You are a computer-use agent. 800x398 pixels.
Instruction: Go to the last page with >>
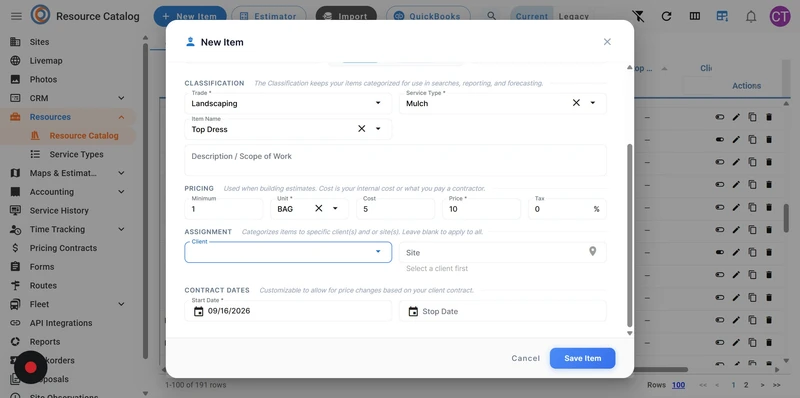click(x=777, y=385)
